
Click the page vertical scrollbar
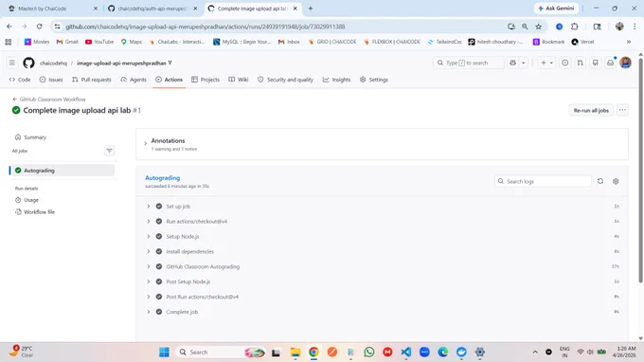[x=640, y=170]
